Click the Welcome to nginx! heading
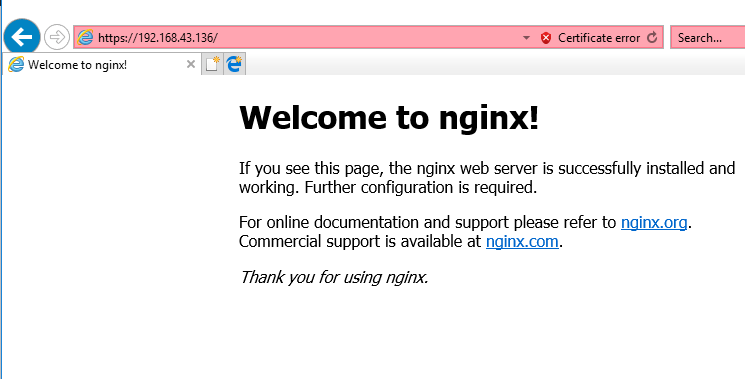The image size is (745, 379). coord(389,117)
